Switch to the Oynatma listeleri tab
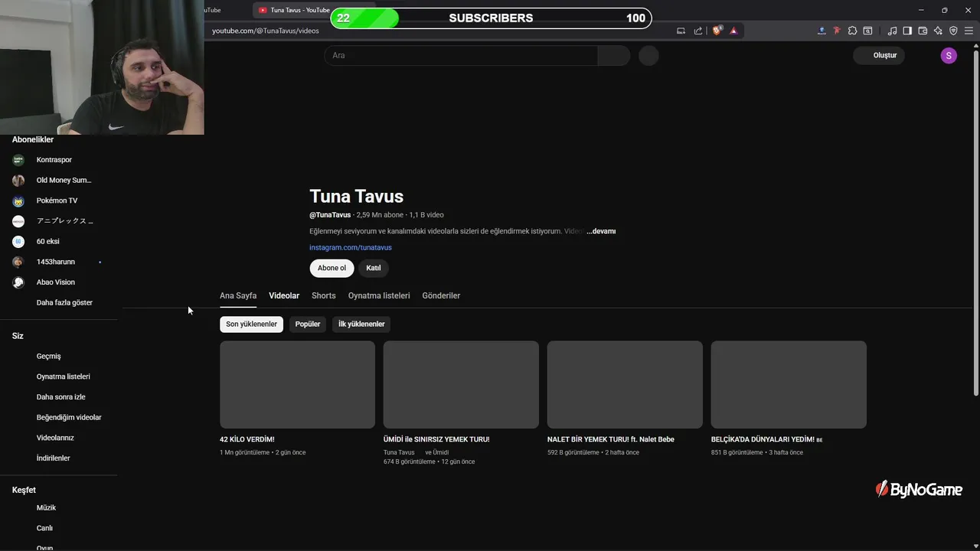This screenshot has height=551, width=980. click(379, 295)
